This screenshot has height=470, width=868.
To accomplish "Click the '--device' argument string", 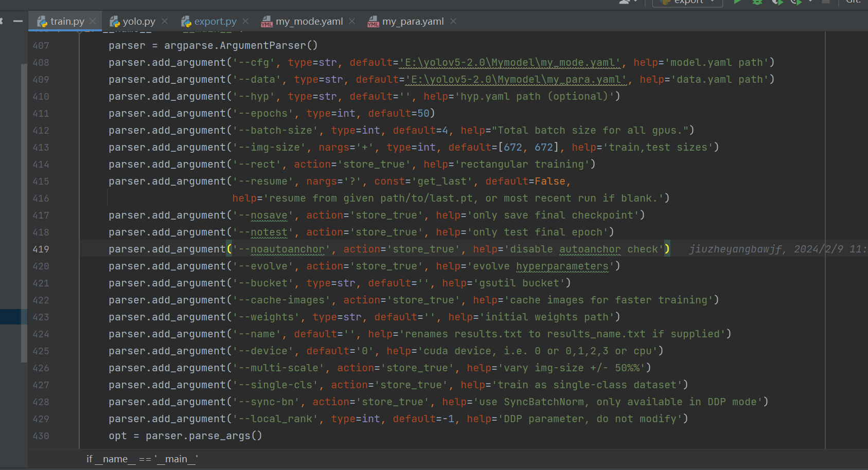I will tap(263, 351).
